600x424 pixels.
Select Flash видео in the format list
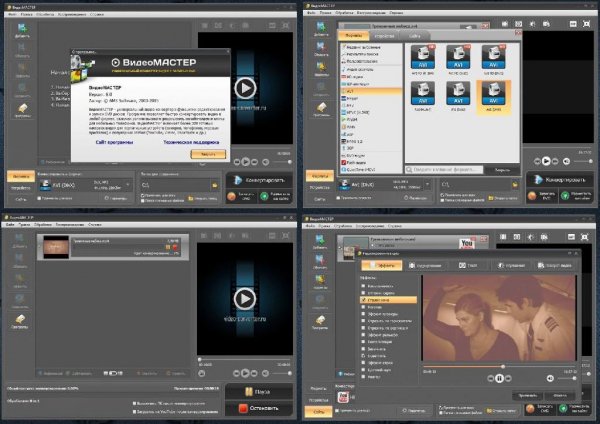pos(371,162)
